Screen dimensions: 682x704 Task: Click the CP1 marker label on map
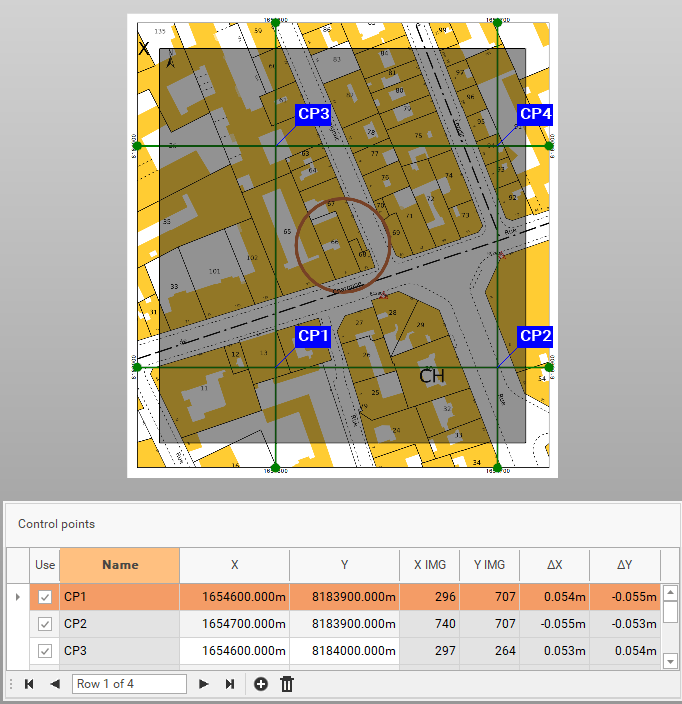(313, 336)
